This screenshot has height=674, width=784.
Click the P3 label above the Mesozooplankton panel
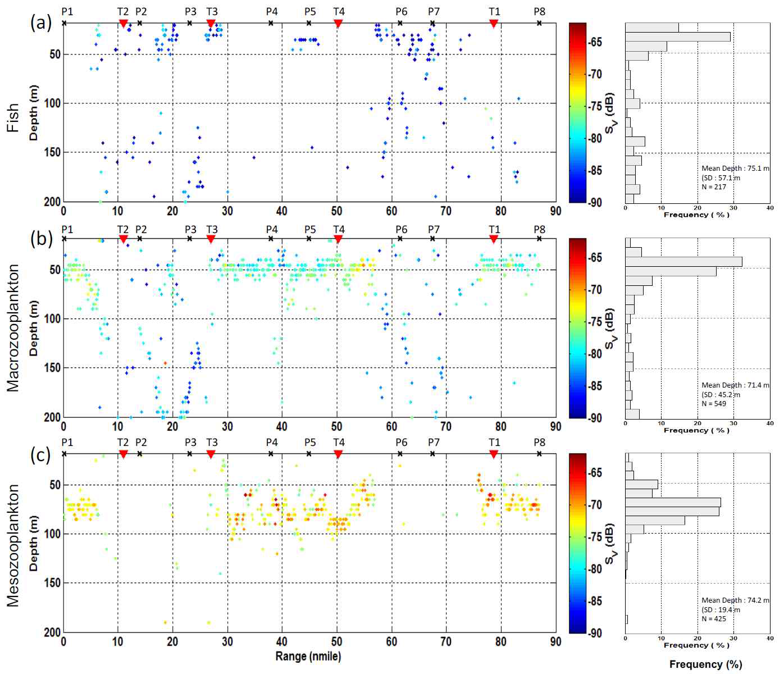pos(190,442)
